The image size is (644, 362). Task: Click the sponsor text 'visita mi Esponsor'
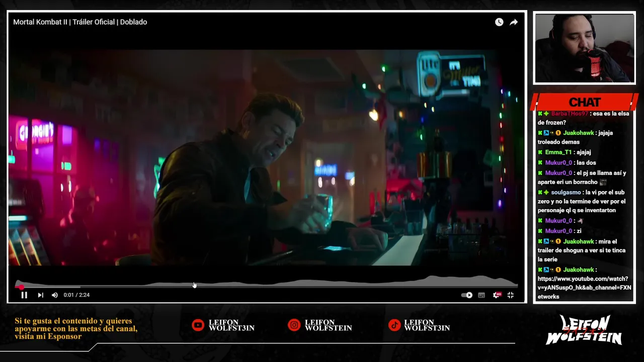tap(48, 336)
